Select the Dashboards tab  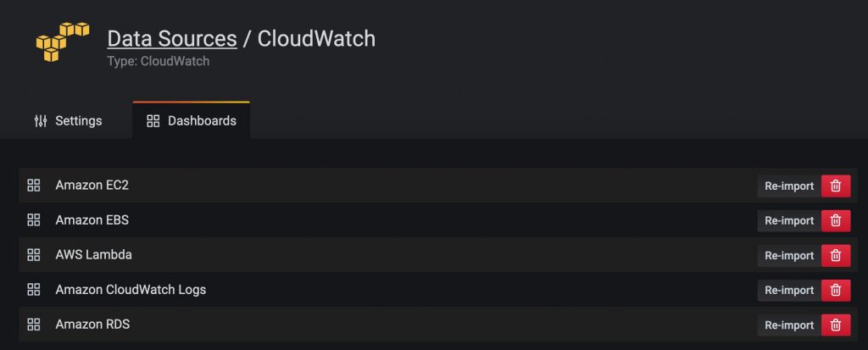point(192,120)
